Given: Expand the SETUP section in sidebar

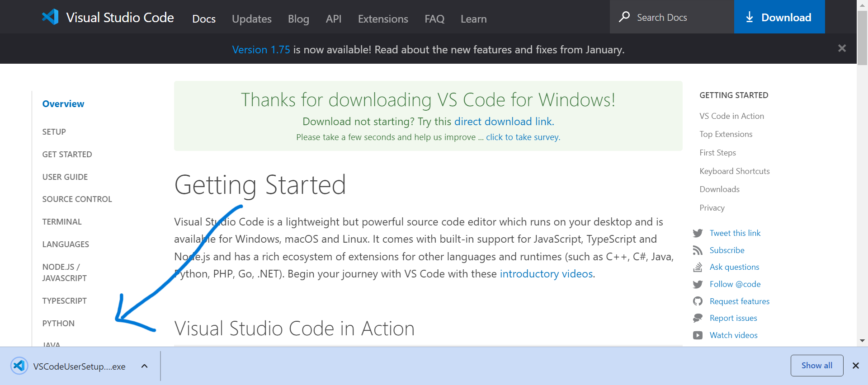Looking at the screenshot, I should (54, 132).
